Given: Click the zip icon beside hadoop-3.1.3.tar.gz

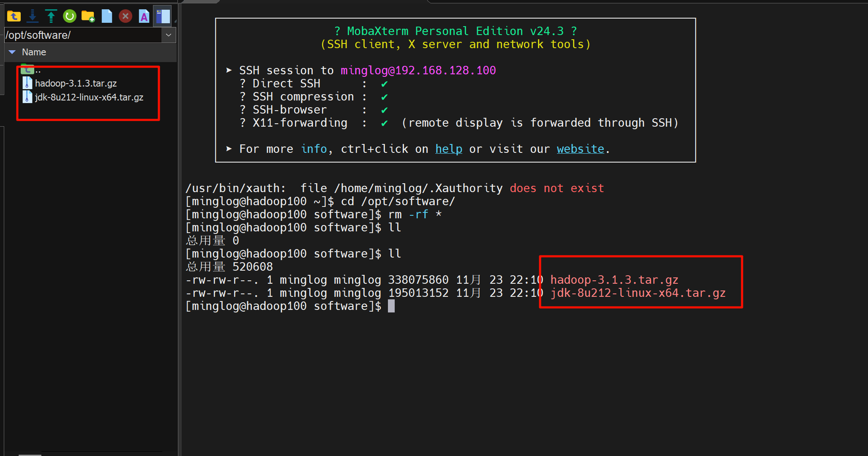Looking at the screenshot, I should tap(27, 83).
